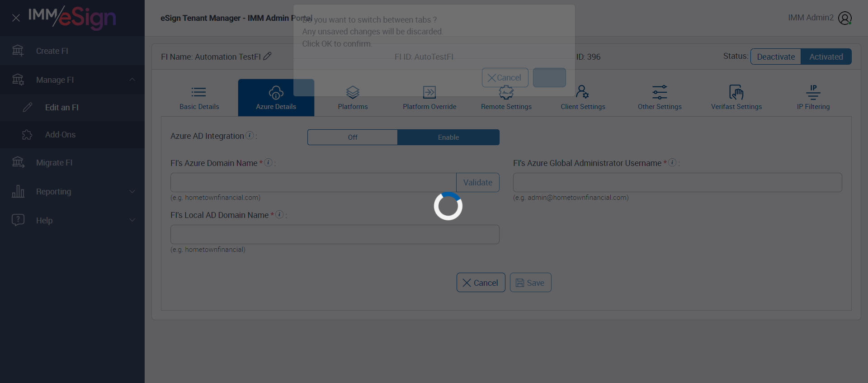Image resolution: width=868 pixels, height=383 pixels.
Task: Click info icon beside Global Administrator Username
Action: (x=672, y=162)
